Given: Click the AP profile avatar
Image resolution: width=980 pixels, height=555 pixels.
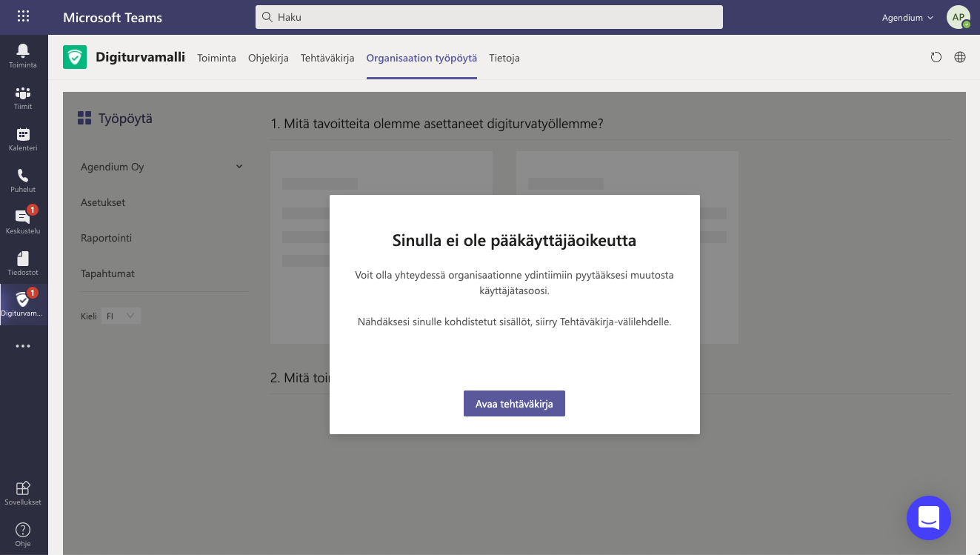Looking at the screenshot, I should coord(959,17).
